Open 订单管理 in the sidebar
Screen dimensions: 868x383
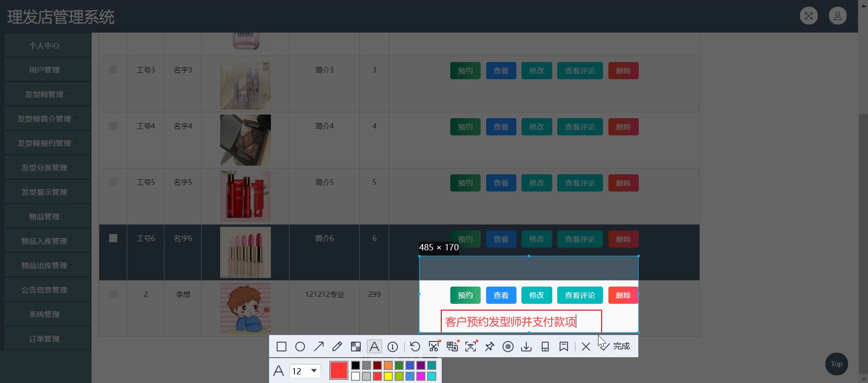point(48,339)
